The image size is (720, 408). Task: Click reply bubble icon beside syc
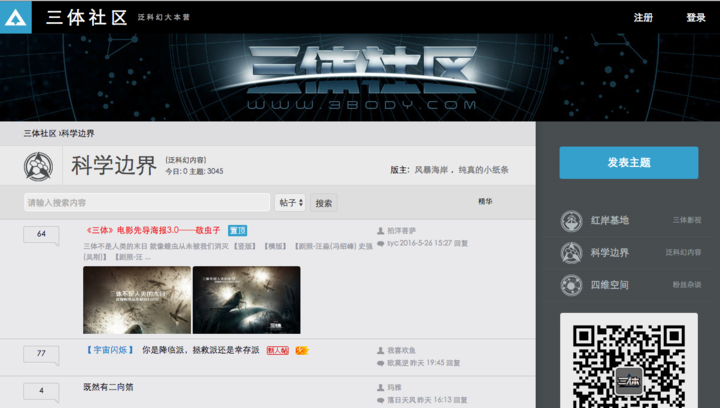[380, 244]
